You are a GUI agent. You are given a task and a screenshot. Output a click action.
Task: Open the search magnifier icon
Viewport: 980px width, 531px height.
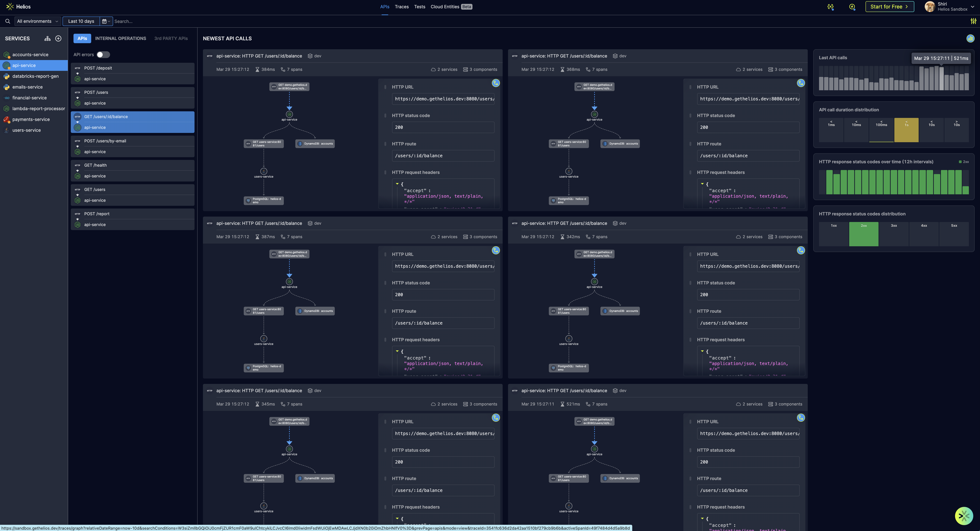point(8,21)
